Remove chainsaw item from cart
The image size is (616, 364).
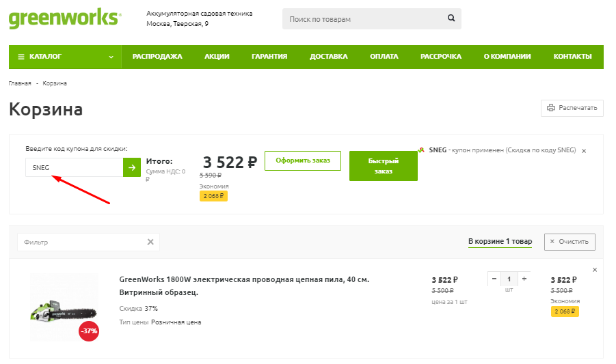pos(594,270)
